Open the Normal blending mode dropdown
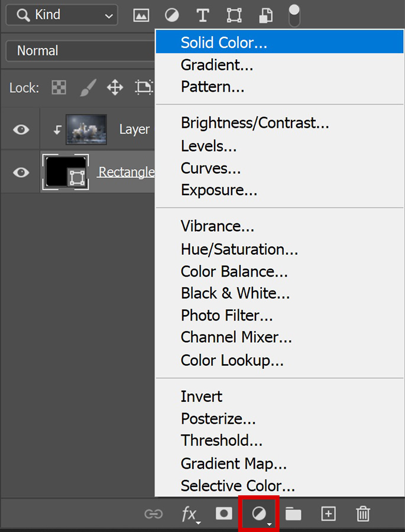This screenshot has width=405, height=532. [80, 51]
